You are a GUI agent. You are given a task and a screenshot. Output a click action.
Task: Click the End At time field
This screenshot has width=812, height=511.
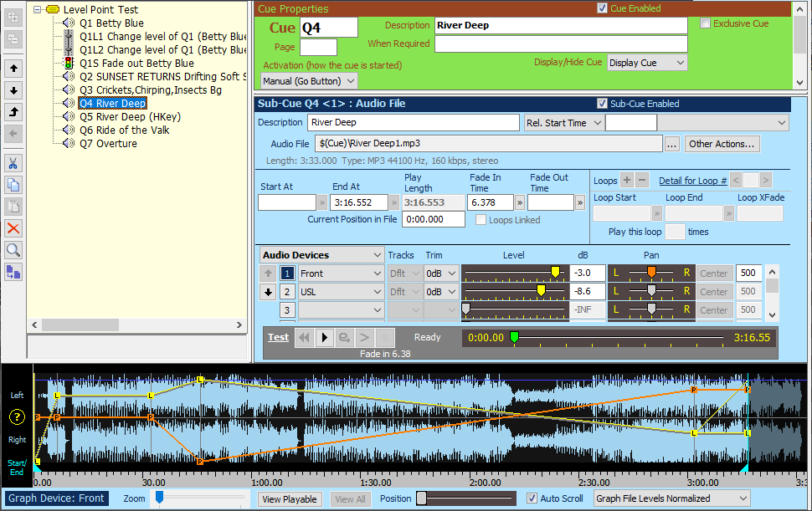pyautogui.click(x=358, y=202)
